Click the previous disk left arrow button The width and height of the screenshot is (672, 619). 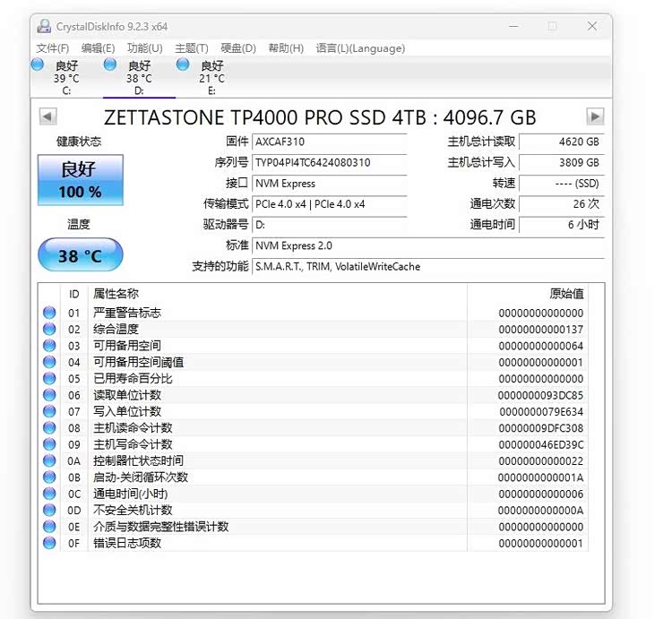coord(48,116)
